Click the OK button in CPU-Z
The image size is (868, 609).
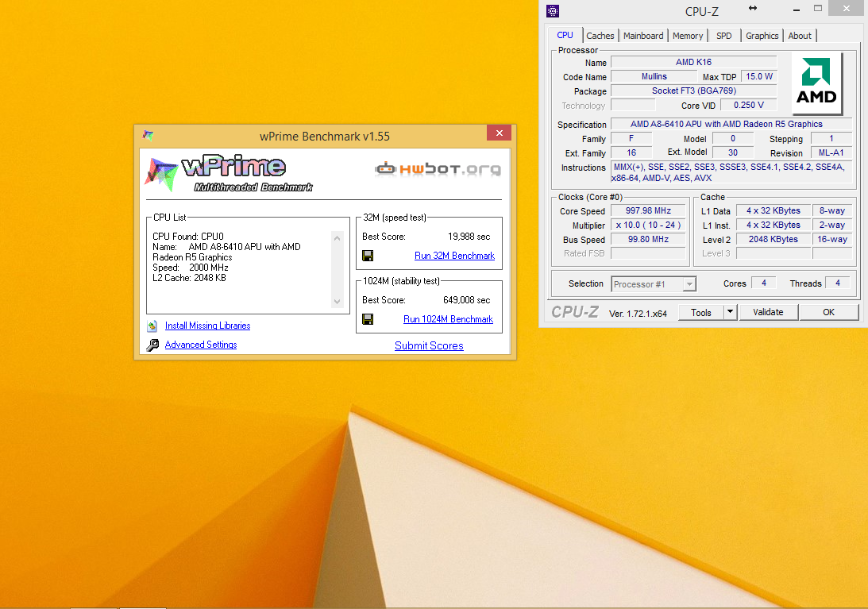[x=829, y=312]
